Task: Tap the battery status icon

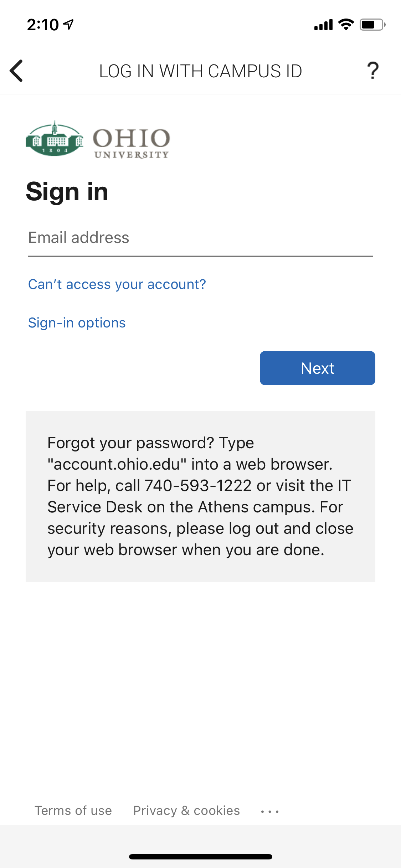Action: pos(372,25)
